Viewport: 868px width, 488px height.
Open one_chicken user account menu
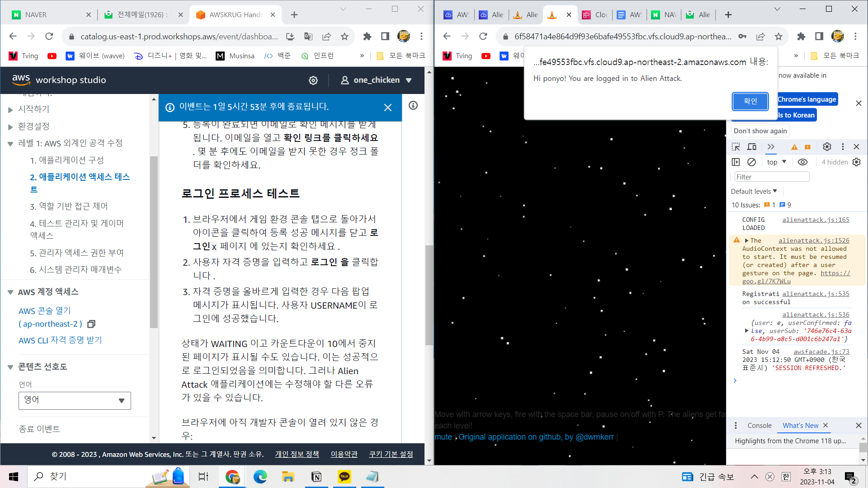click(x=377, y=80)
